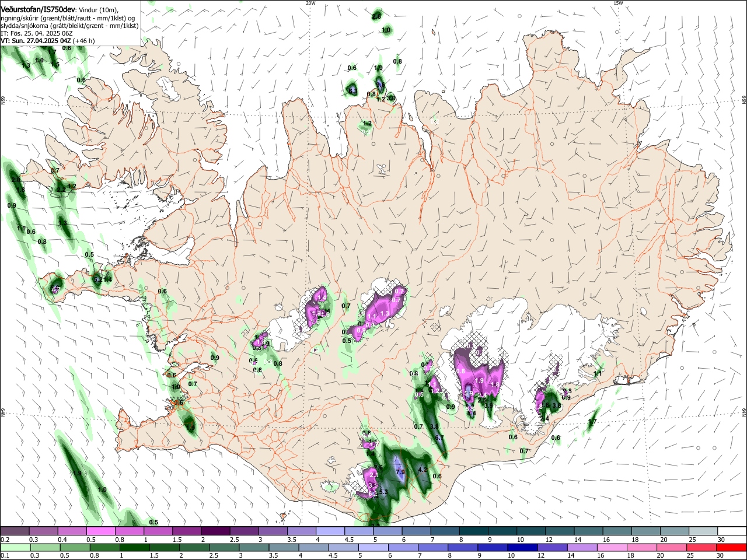Select the 15W longitude label
747x560 pixels.
pos(618,3)
